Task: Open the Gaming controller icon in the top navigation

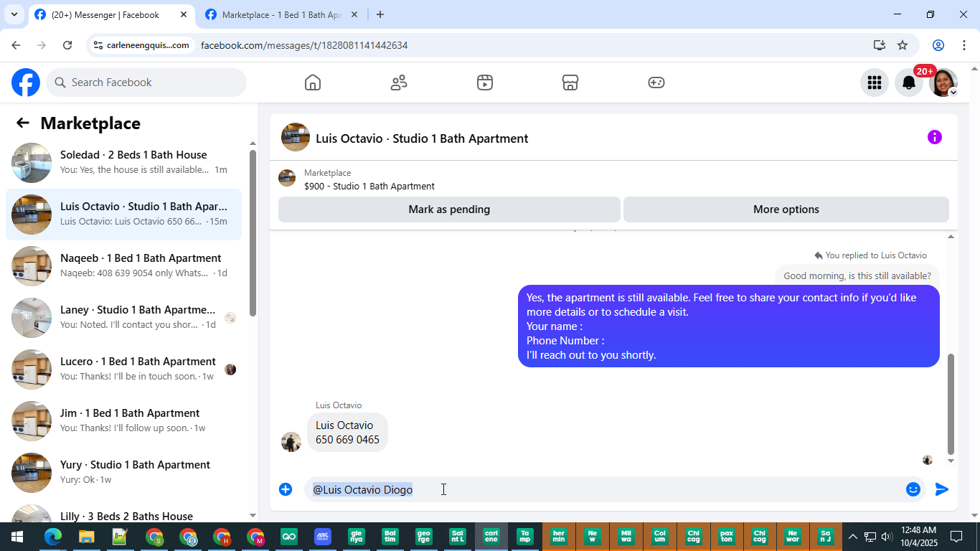Action: (656, 83)
